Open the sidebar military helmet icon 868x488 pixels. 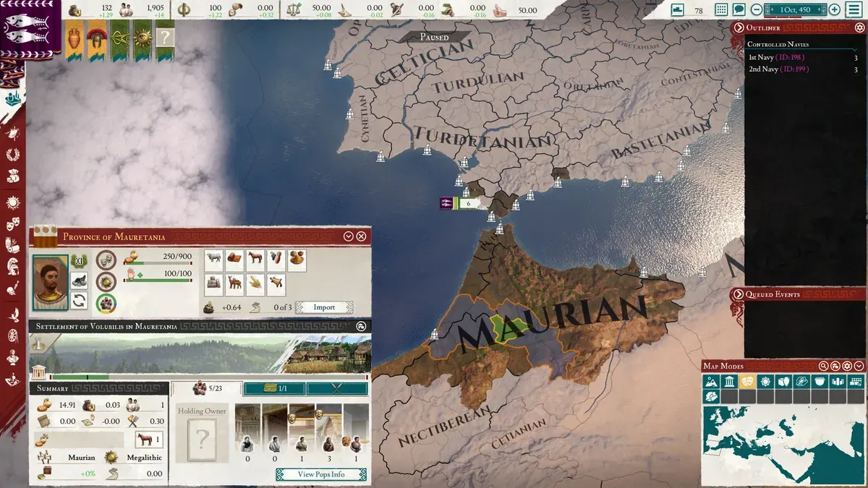tap(12, 266)
